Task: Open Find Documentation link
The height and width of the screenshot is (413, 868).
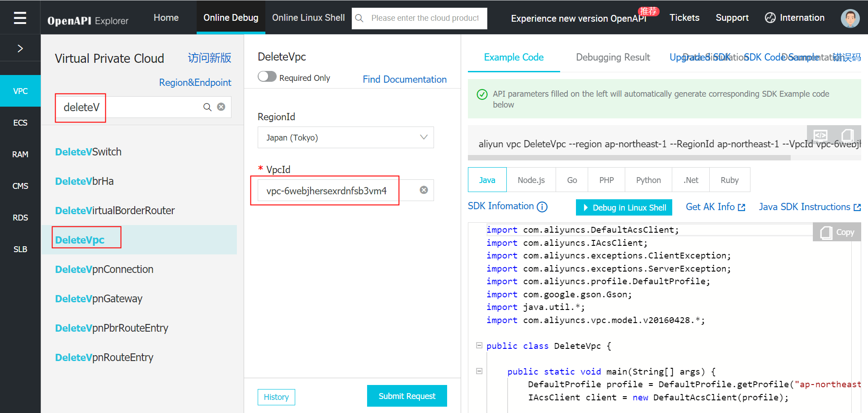Action: point(405,79)
